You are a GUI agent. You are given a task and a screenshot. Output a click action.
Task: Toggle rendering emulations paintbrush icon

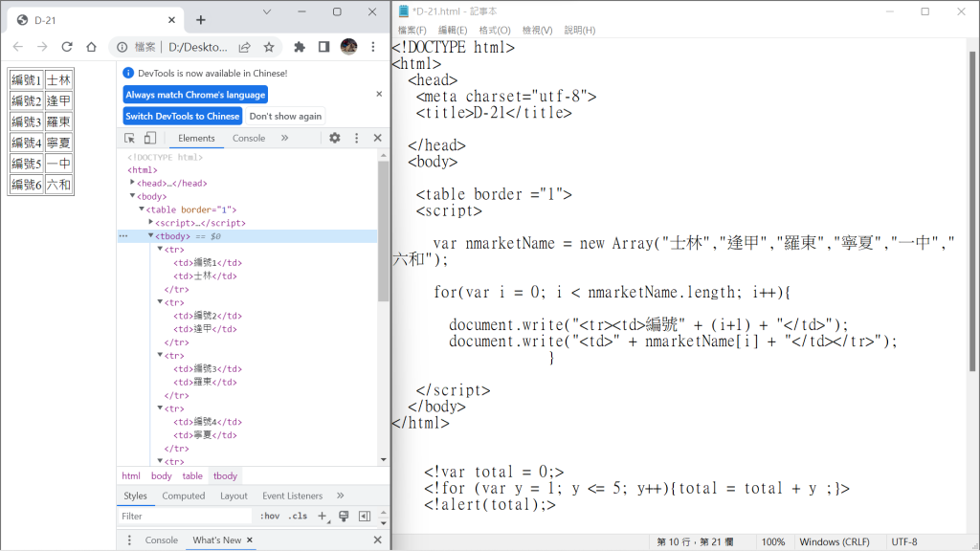[x=344, y=516]
